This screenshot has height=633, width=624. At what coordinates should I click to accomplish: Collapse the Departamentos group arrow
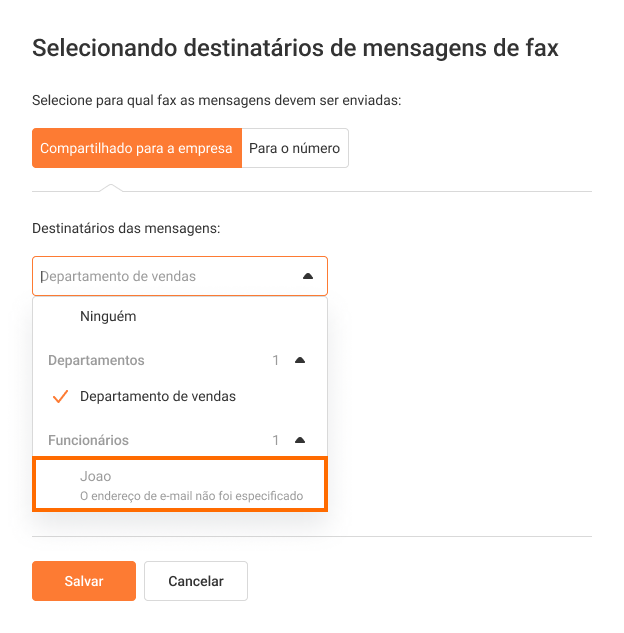point(300,360)
